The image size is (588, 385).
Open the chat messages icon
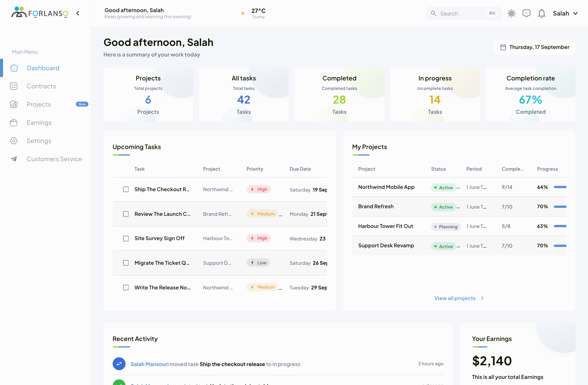click(x=527, y=13)
